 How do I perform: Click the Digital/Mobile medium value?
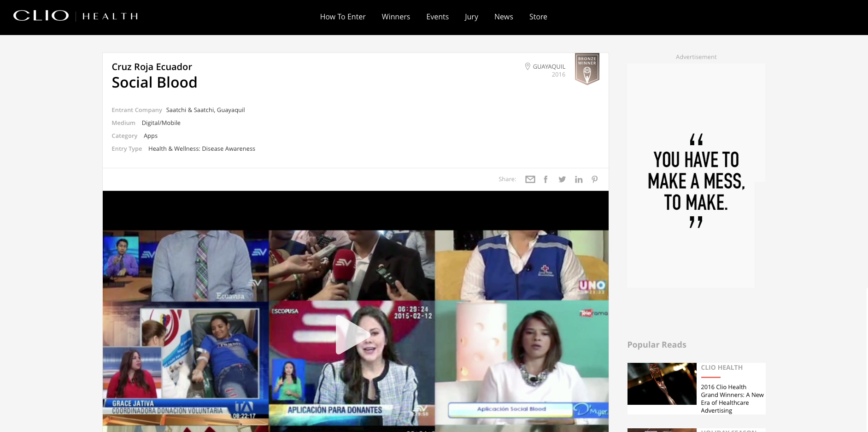tap(161, 123)
